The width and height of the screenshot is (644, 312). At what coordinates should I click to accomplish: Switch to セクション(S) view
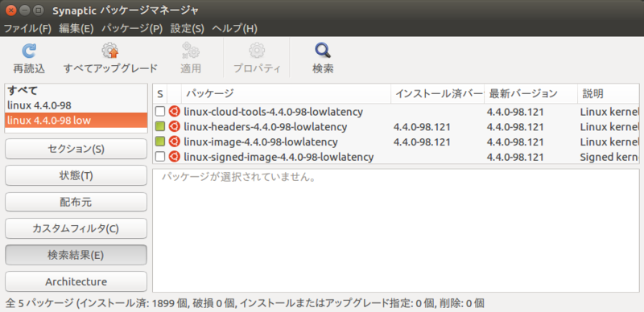[x=76, y=149]
